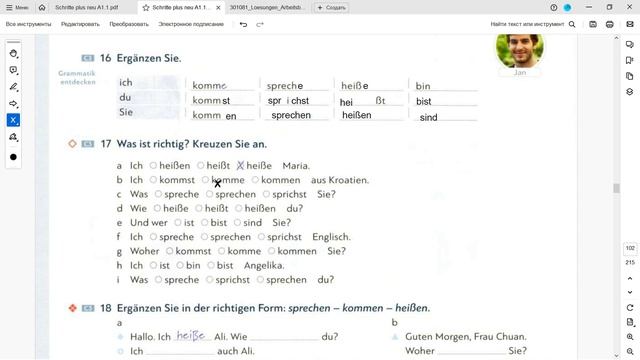Click the current page number 102 field

630,248
